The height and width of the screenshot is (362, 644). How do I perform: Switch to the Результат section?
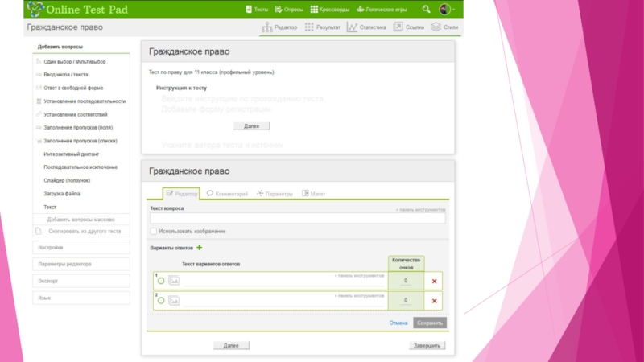323,27
